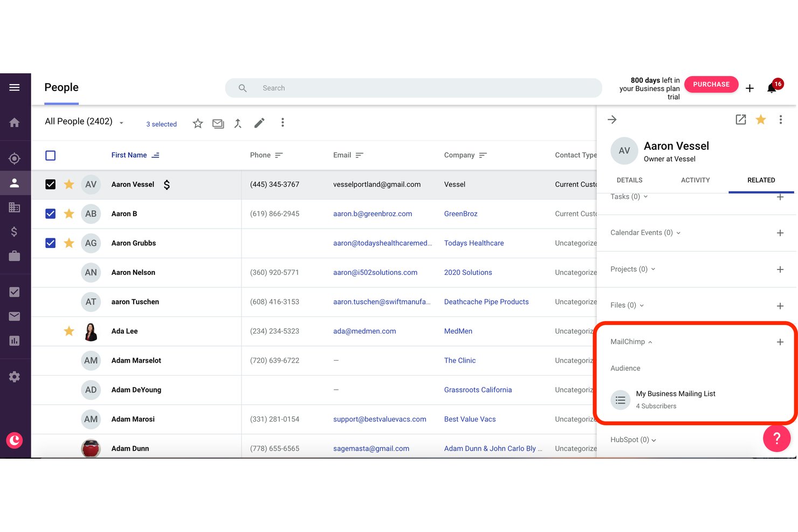Viewport: 798px width, 532px height.
Task: Click the merge icon in the toolbar
Action: click(x=238, y=123)
